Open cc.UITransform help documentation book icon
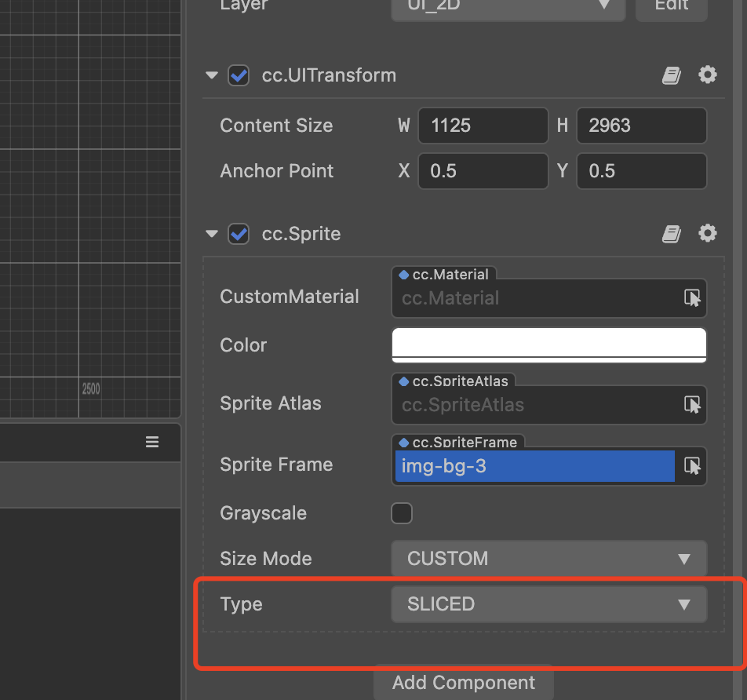 pos(671,75)
